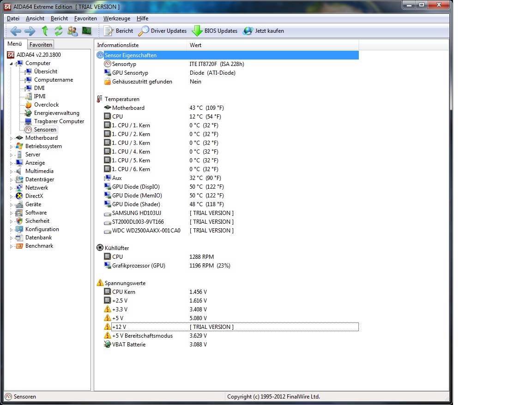Expand the Betriebssystem tree node
This screenshot has height=405, width=532.
point(11,146)
